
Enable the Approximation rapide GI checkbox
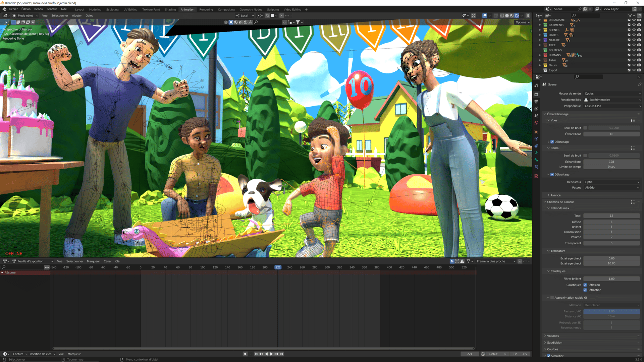552,298
